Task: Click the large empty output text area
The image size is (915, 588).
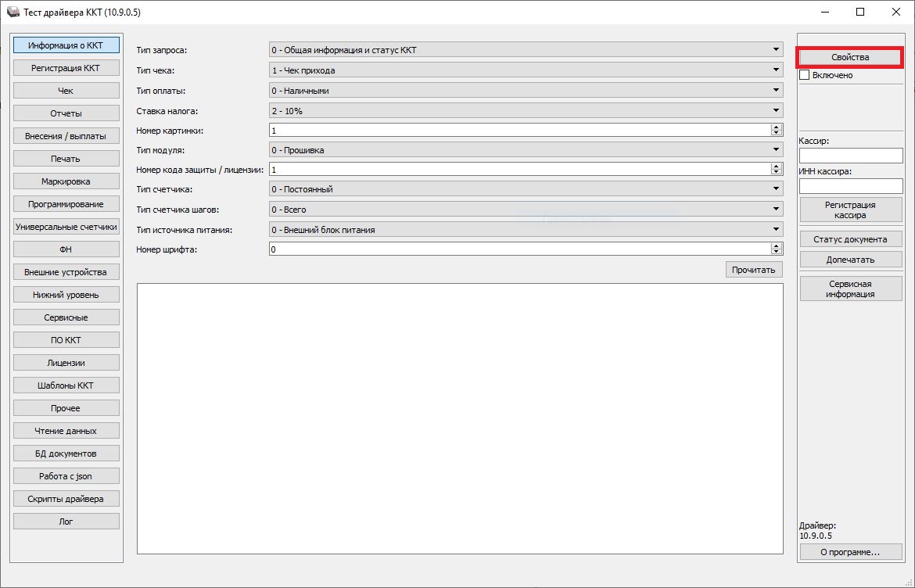Action: 460,418
